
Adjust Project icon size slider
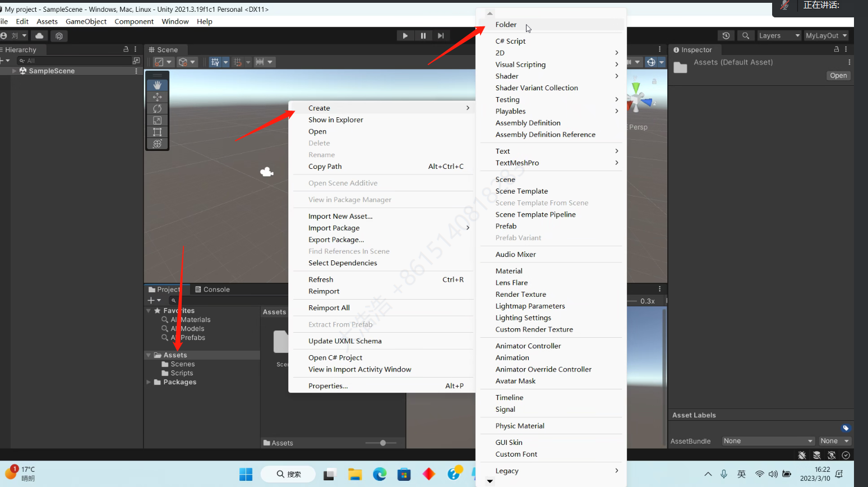point(382,443)
